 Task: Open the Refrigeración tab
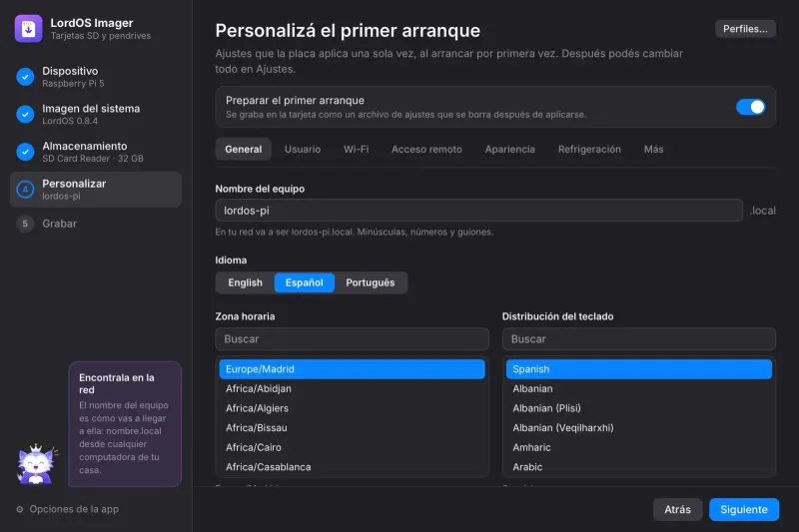coord(589,149)
